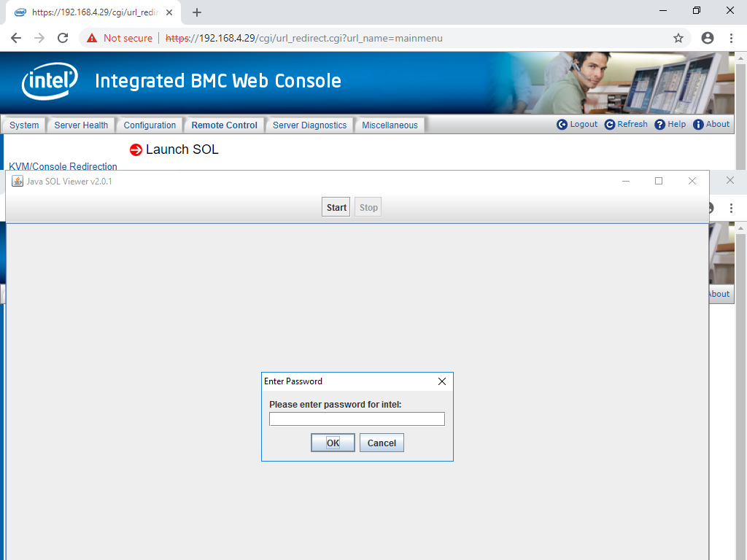Close the 192.168.4.29 browser tab

click(169, 12)
